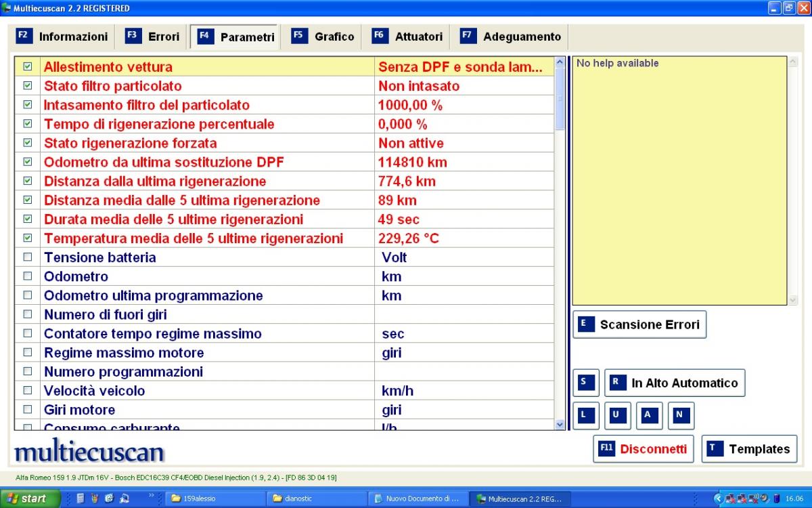Viewport: 812px width, 508px height.
Task: Uncheck Distanza dalla ultima rigenerazione
Action: point(28,181)
